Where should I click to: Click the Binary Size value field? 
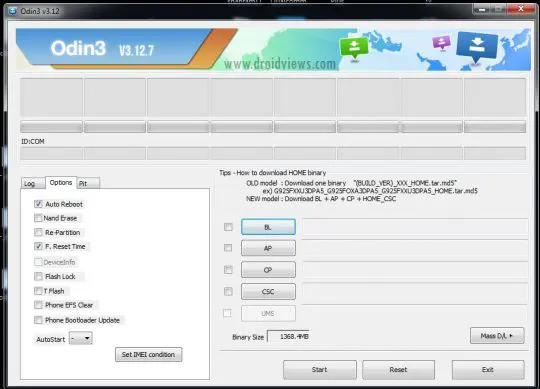point(288,336)
